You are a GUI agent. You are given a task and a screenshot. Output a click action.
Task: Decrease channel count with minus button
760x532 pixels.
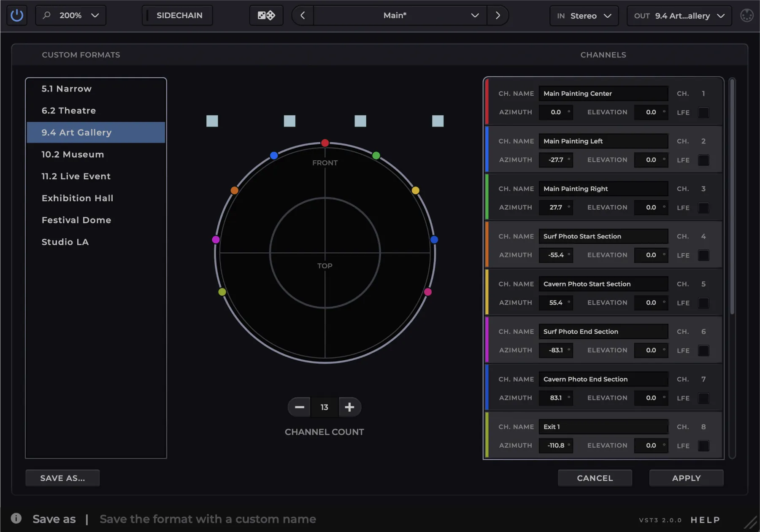299,407
